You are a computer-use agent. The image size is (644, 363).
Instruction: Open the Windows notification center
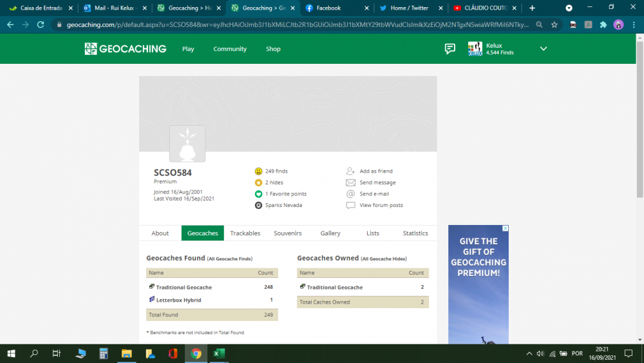629,353
